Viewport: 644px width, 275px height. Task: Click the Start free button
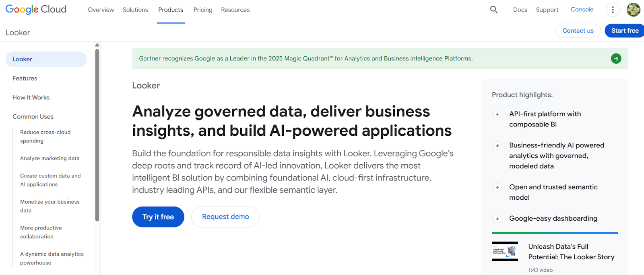(x=625, y=31)
